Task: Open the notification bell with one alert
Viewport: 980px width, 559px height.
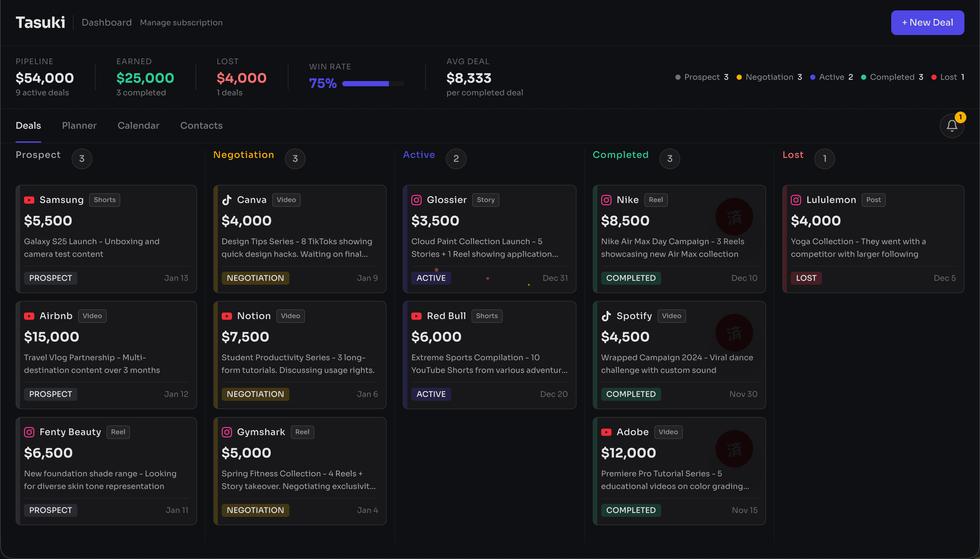Action: tap(952, 125)
